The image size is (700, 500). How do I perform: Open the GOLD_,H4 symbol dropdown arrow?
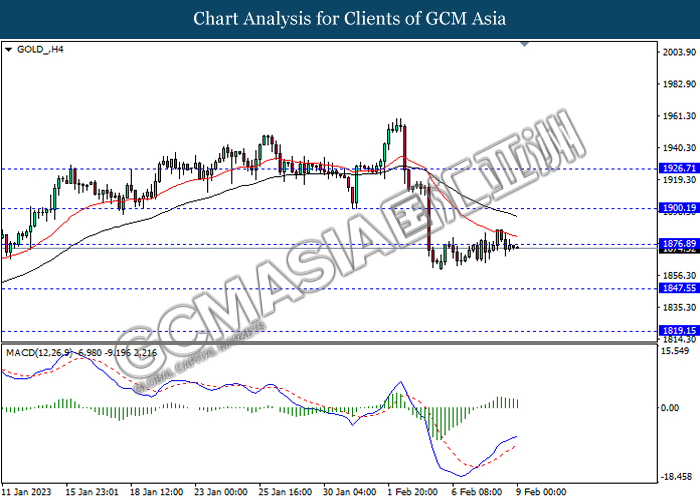(8, 50)
